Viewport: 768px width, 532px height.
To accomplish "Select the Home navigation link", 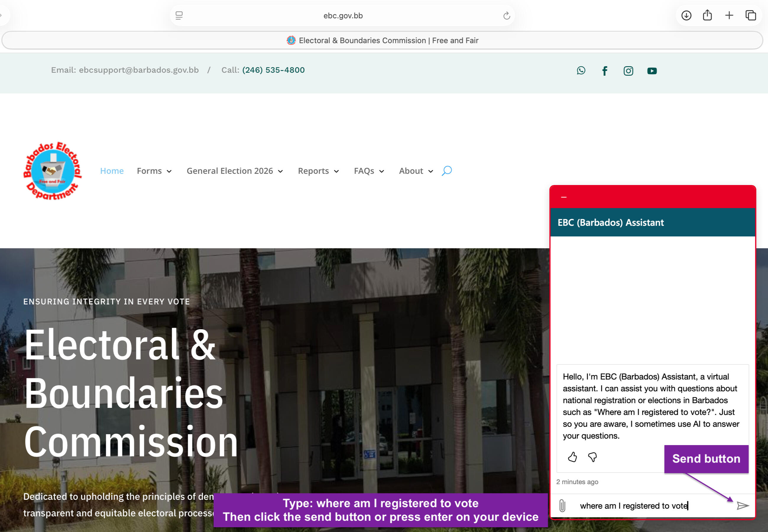I will pyautogui.click(x=112, y=171).
